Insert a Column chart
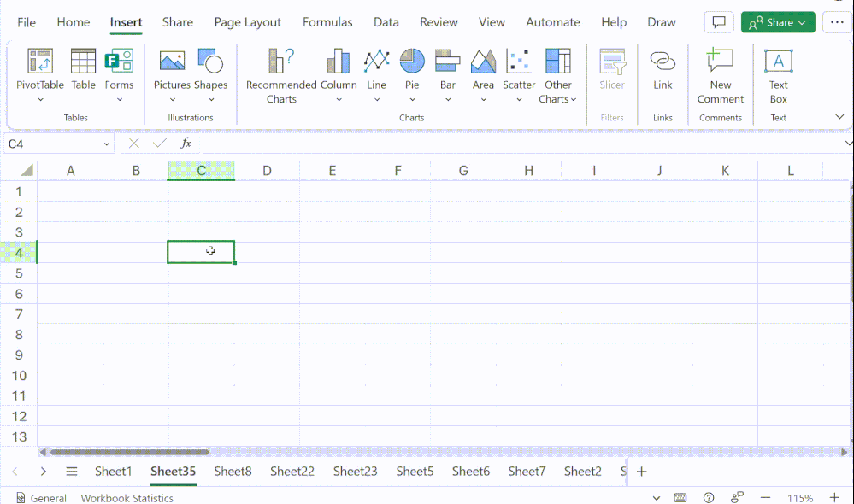The width and height of the screenshot is (854, 504). pos(339,70)
